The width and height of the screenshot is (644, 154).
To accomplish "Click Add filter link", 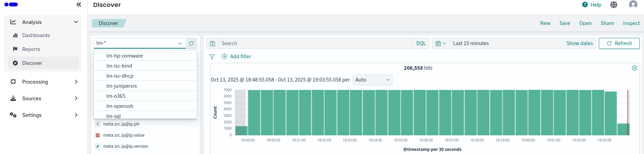I will pos(240,57).
